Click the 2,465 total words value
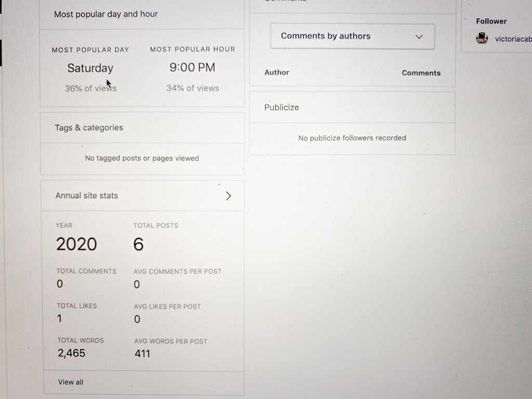The width and height of the screenshot is (532, 399). 72,353
